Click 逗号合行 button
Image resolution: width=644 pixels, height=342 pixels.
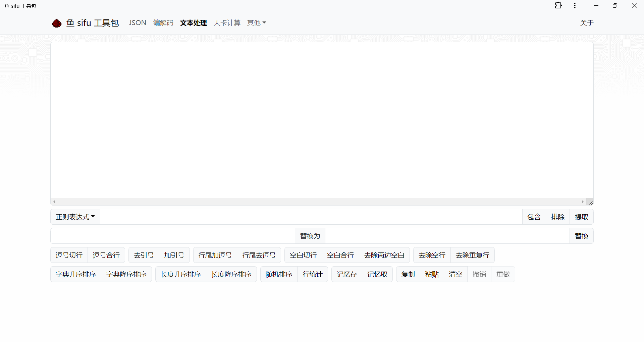(x=106, y=255)
